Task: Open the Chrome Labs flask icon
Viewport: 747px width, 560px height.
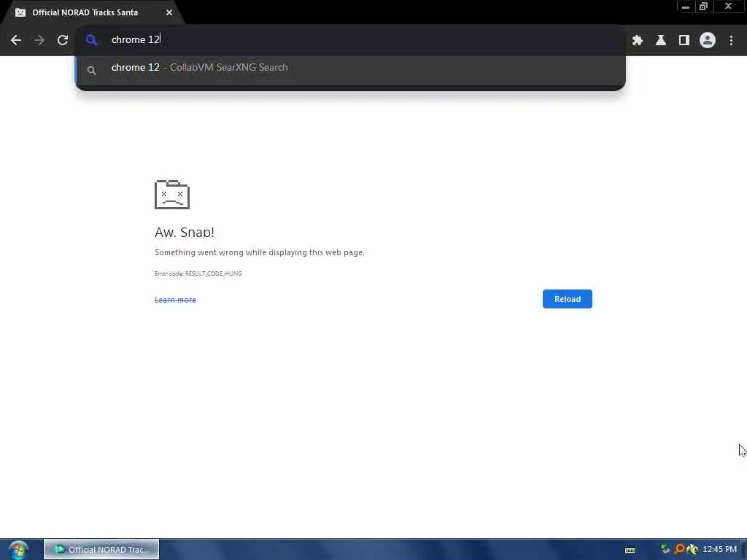Action: click(x=661, y=41)
